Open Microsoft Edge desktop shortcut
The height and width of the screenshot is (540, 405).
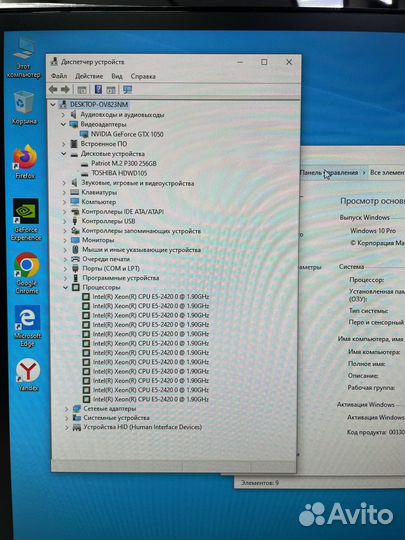click(27, 326)
